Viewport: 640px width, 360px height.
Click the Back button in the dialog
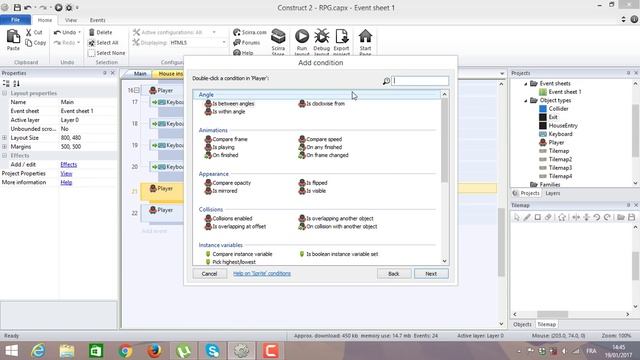coord(394,273)
